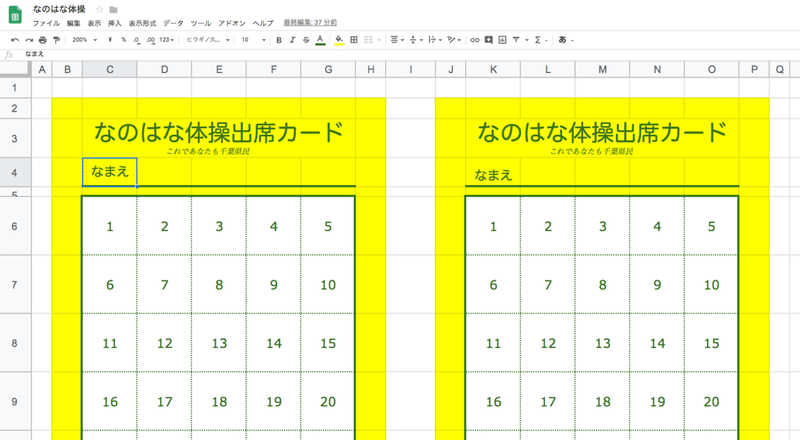The height and width of the screenshot is (440, 800).
Task: Open the 最終編集 revision history link
Action: [310, 22]
